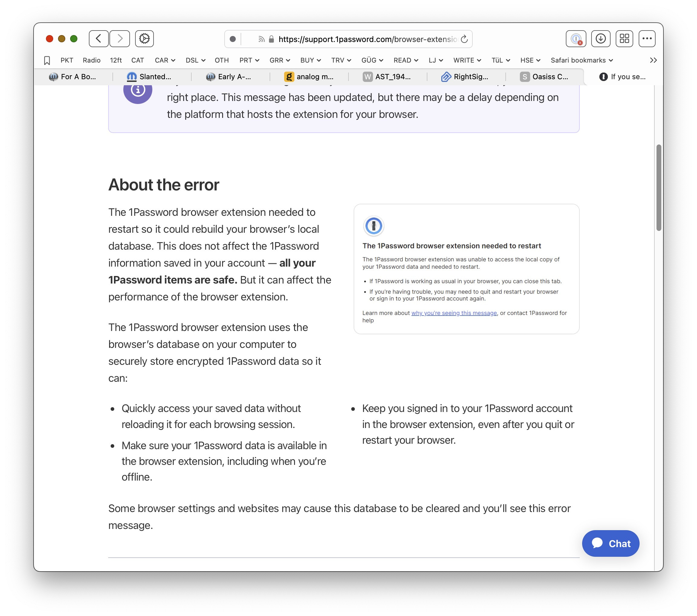The height and width of the screenshot is (616, 697).
Task: Click the 1Password extension toolbar icon
Action: (x=576, y=39)
